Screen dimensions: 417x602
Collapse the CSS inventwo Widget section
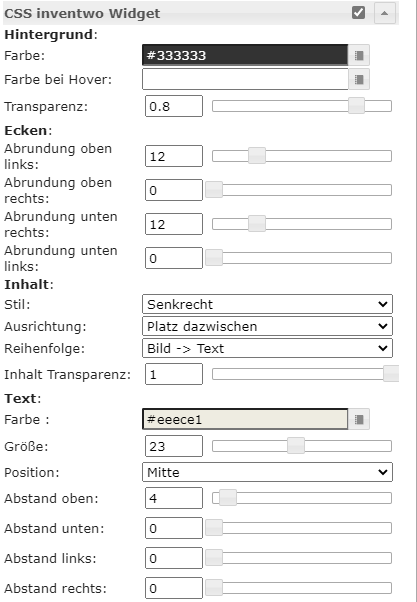point(385,13)
